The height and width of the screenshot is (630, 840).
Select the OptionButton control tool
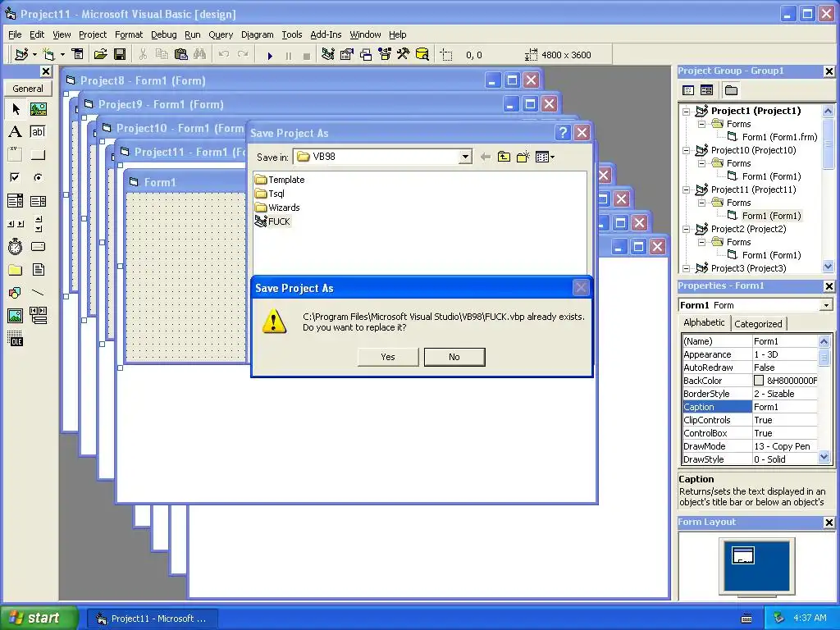(38, 177)
